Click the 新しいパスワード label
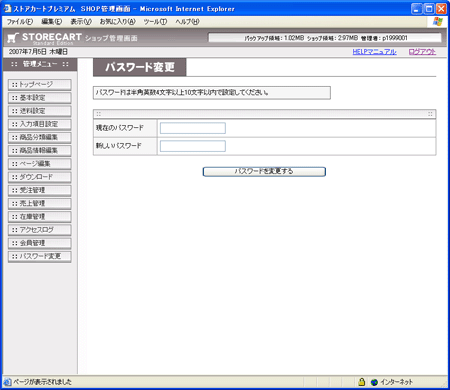Screen dimensions: 450x390 pos(119,146)
